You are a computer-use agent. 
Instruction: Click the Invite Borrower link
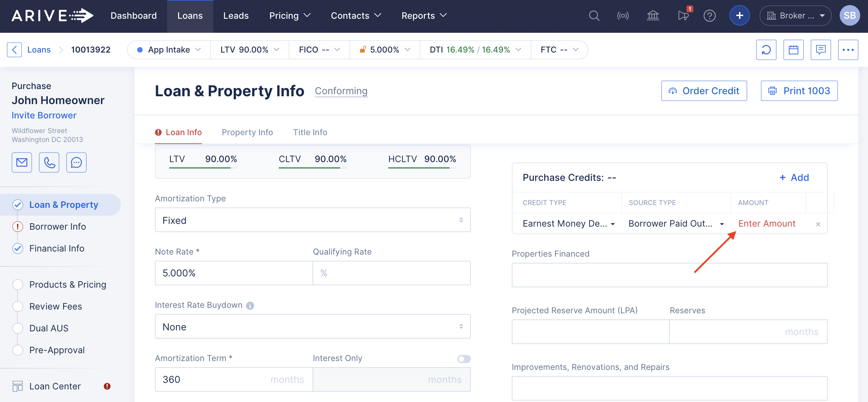pos(44,115)
